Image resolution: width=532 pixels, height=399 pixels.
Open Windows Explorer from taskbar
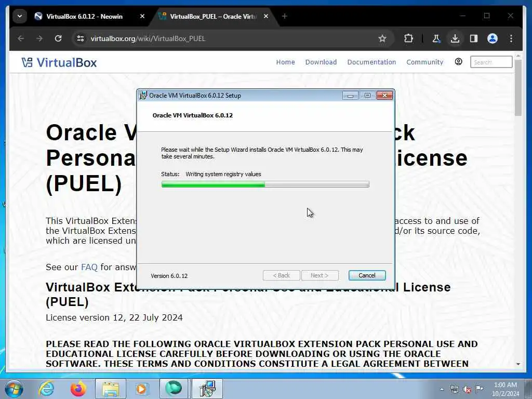111,389
